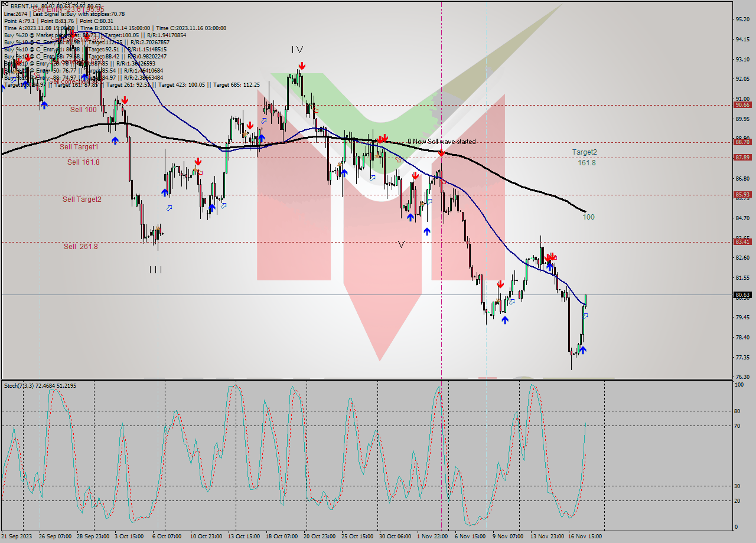Click the 21 Sep 2023 date label

tap(15, 536)
